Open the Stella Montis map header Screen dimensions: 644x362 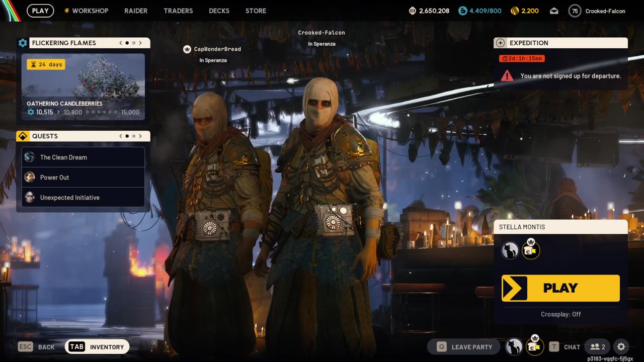point(560,227)
